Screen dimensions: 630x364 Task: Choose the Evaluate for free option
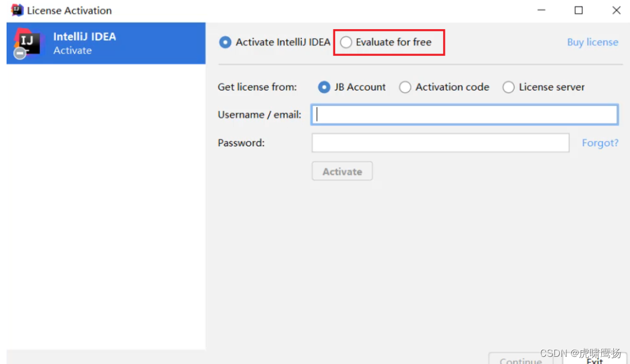click(x=347, y=42)
